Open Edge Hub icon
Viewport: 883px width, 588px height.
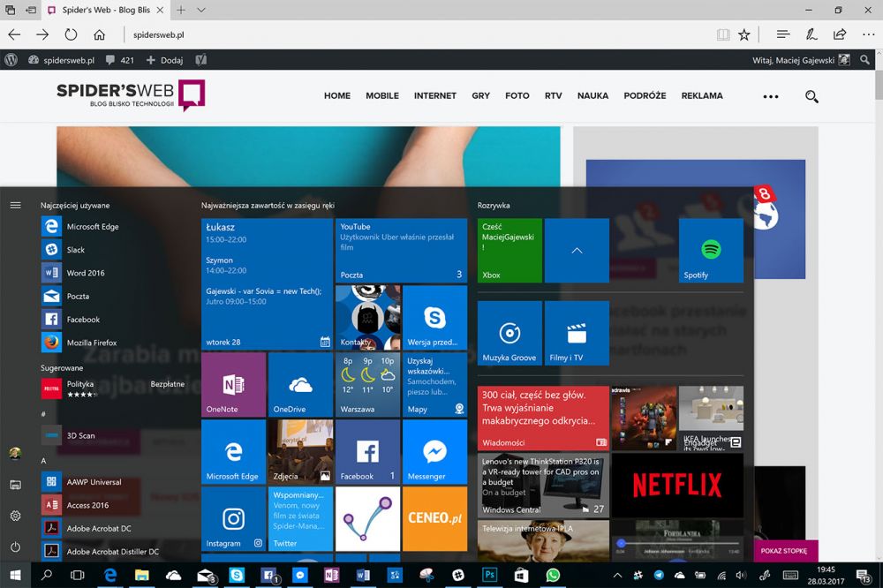(782, 35)
